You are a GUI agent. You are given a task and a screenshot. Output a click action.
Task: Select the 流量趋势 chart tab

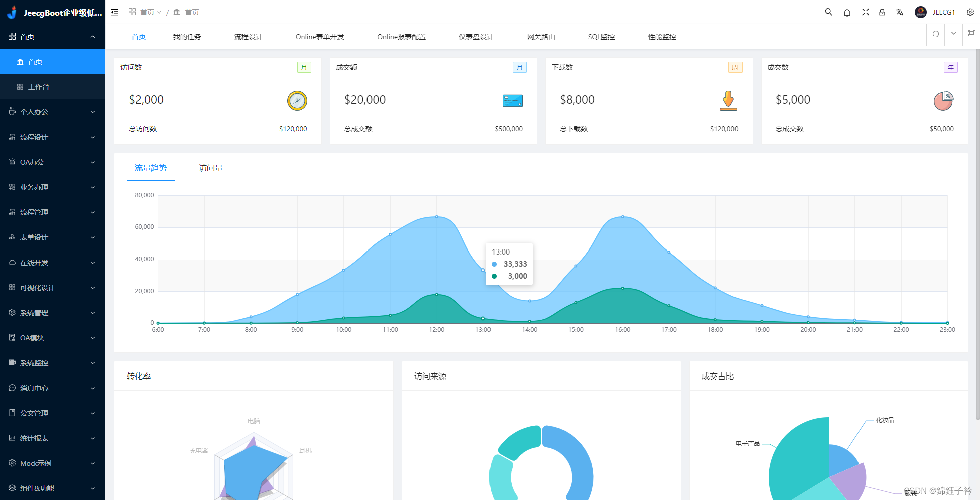[x=151, y=168]
